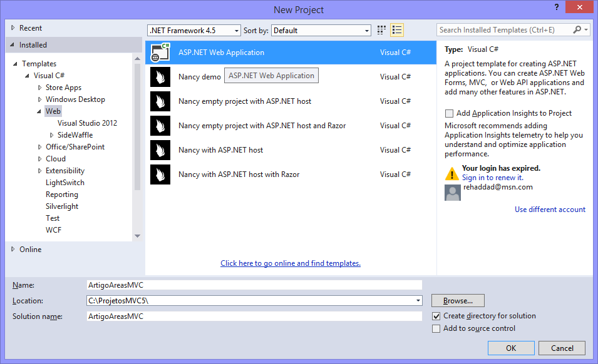Expand the Recent section

coord(13,28)
